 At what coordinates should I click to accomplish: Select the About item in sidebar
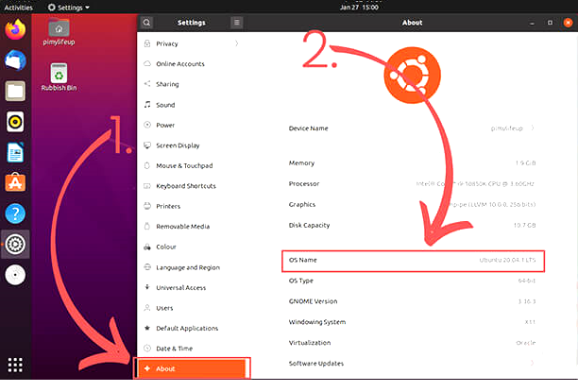click(191, 368)
